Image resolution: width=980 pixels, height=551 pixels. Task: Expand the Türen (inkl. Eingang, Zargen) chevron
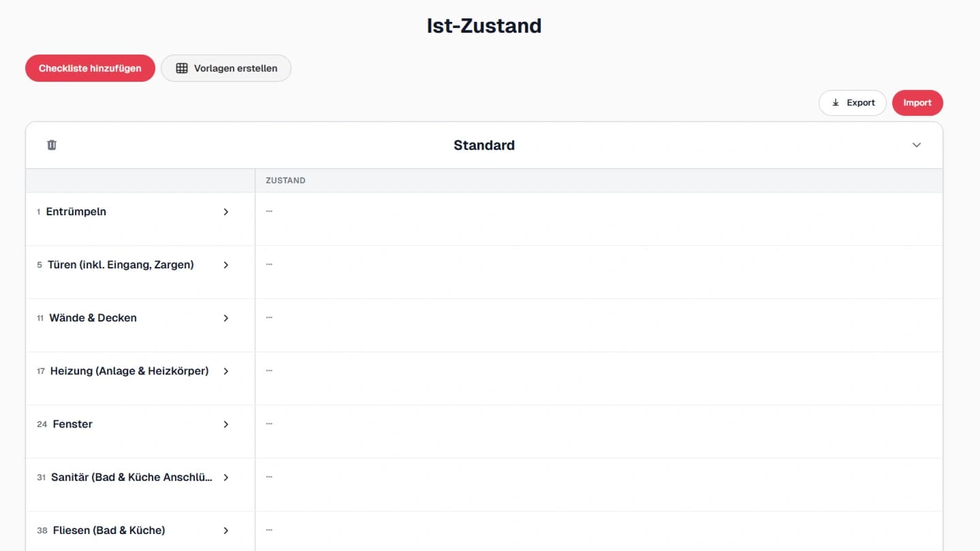[226, 265]
